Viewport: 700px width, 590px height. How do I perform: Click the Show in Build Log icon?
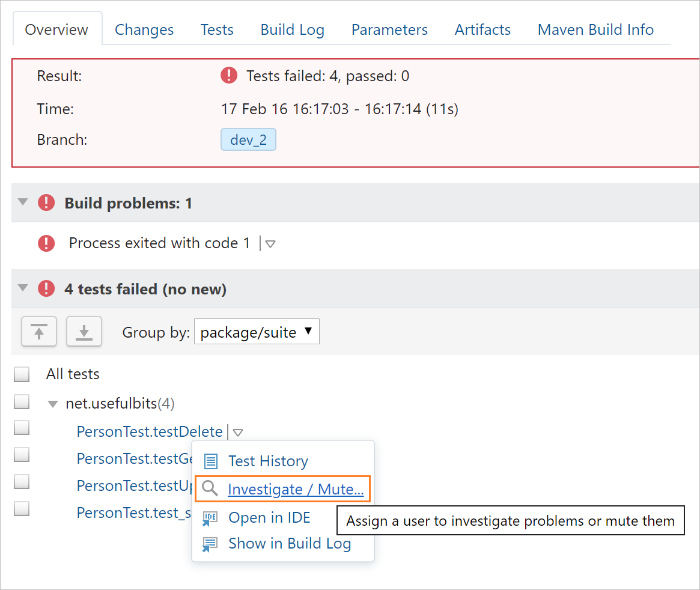coord(210,543)
